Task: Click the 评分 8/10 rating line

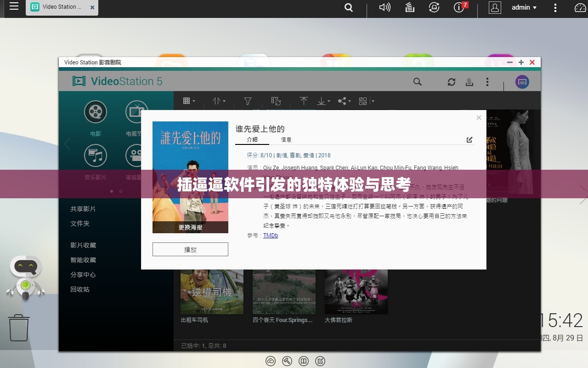Action: click(x=288, y=155)
